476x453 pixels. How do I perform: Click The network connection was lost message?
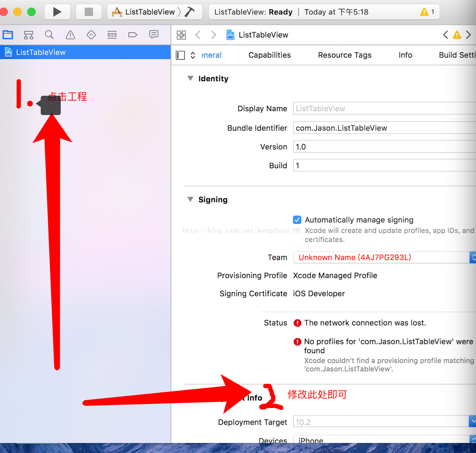click(365, 323)
